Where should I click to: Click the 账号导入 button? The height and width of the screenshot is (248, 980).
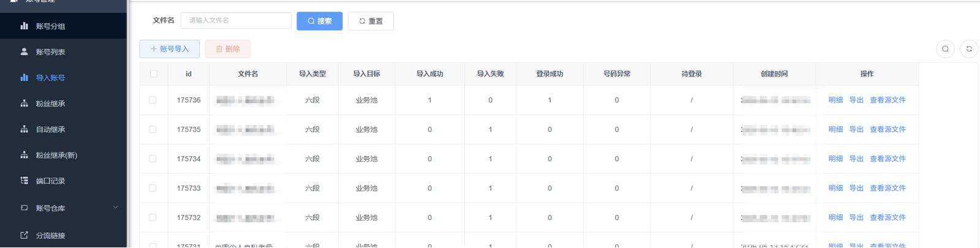point(170,49)
